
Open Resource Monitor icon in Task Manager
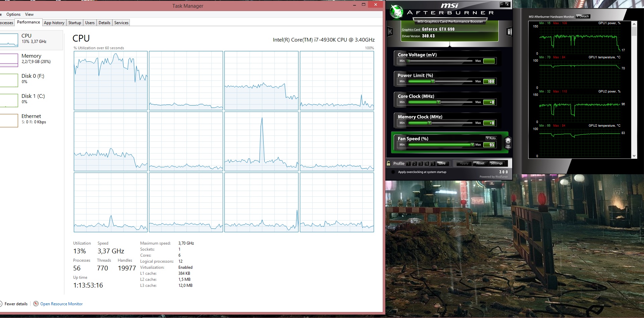coord(36,304)
